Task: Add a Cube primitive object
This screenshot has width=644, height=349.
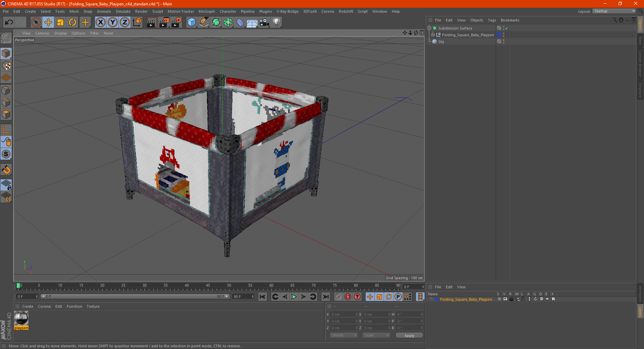Action: pyautogui.click(x=192, y=22)
